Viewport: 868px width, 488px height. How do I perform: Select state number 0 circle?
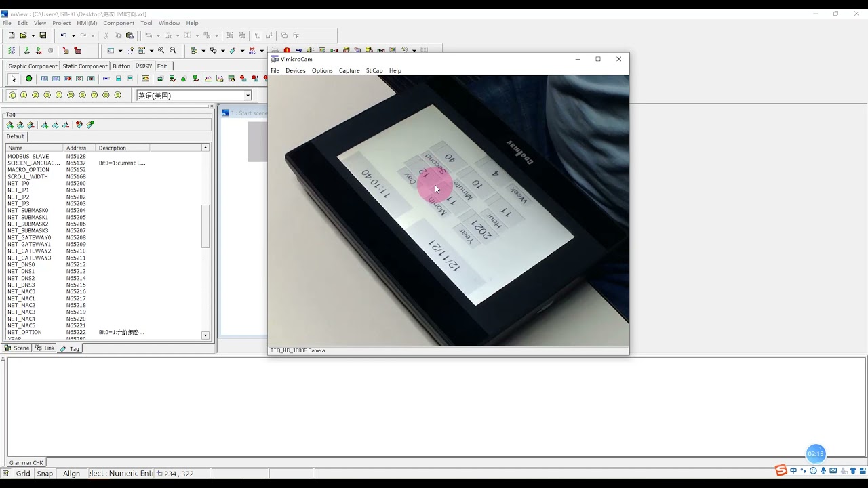tap(12, 95)
